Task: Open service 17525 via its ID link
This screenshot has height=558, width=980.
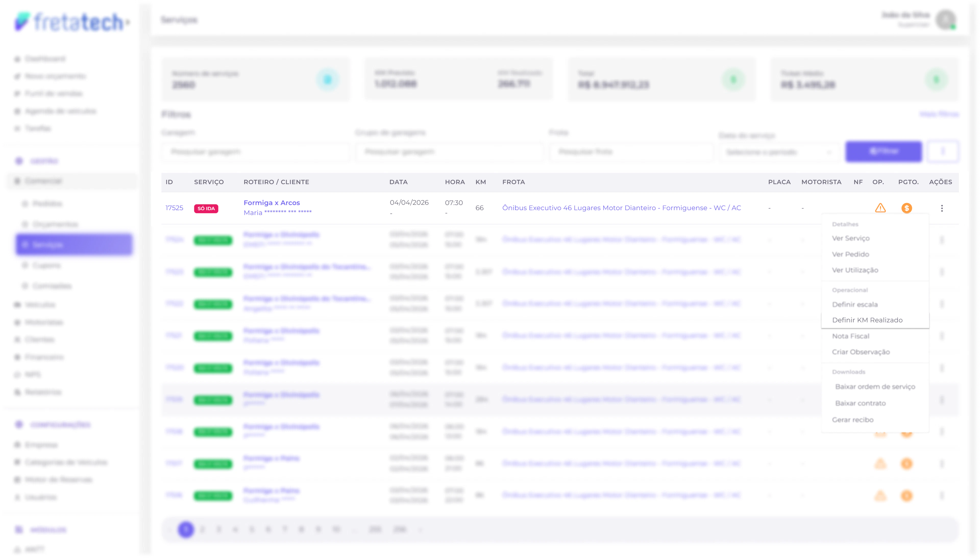Action: 175,207
